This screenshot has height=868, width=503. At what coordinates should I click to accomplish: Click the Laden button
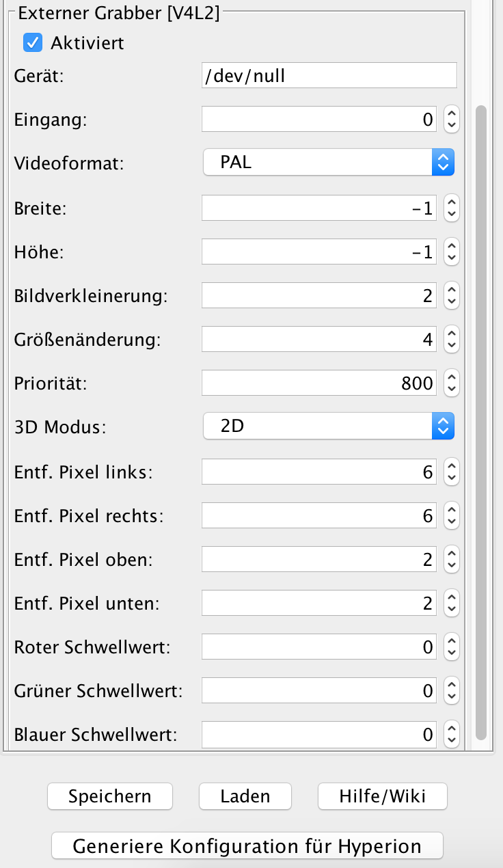pos(245,796)
